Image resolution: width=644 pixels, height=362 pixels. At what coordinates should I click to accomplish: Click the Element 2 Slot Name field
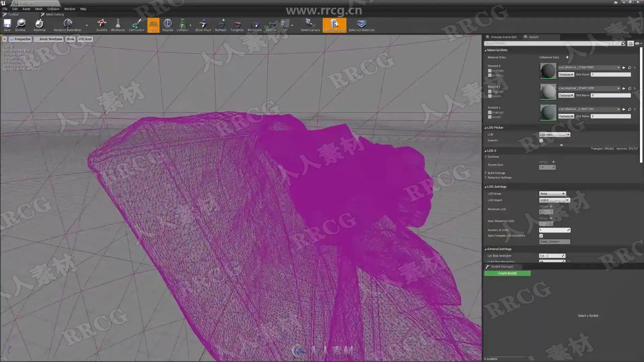click(610, 116)
